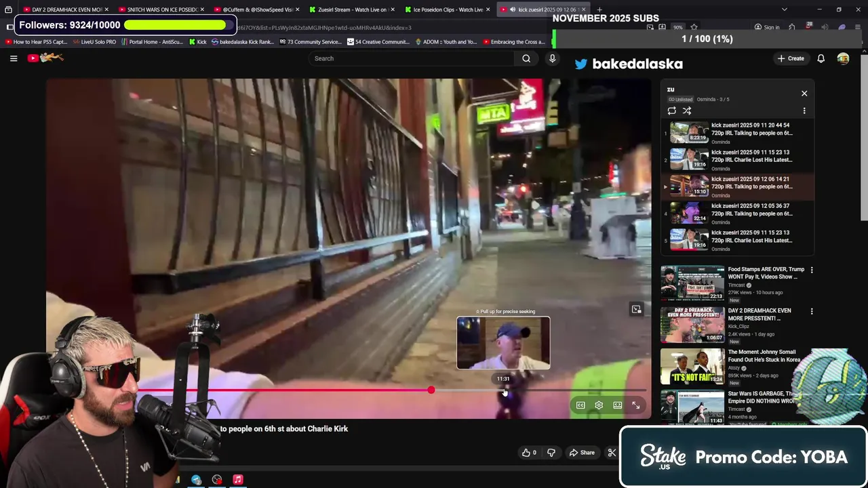
Task: Open the browser tab list dropdown arrow
Action: [x=785, y=9]
